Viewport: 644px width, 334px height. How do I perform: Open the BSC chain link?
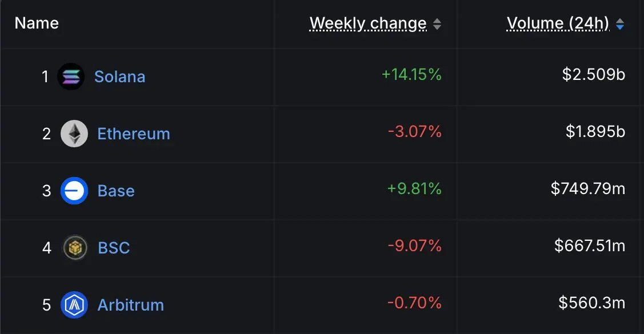point(114,248)
